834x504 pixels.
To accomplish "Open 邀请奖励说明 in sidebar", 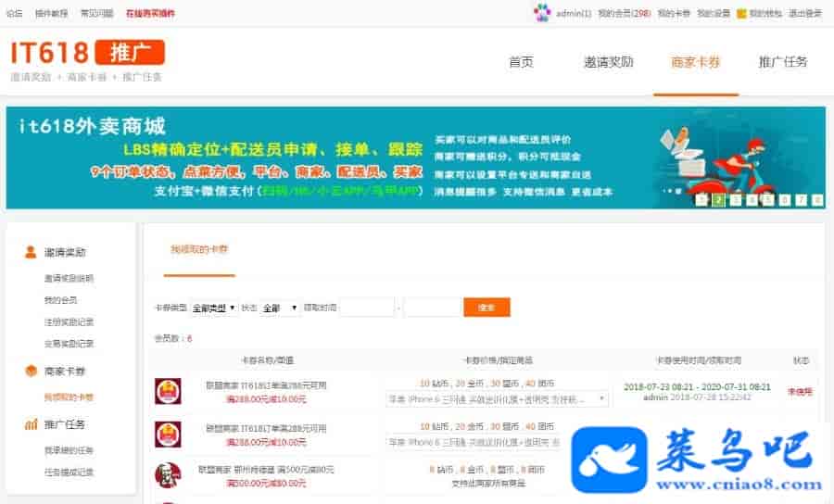I will 69,278.
